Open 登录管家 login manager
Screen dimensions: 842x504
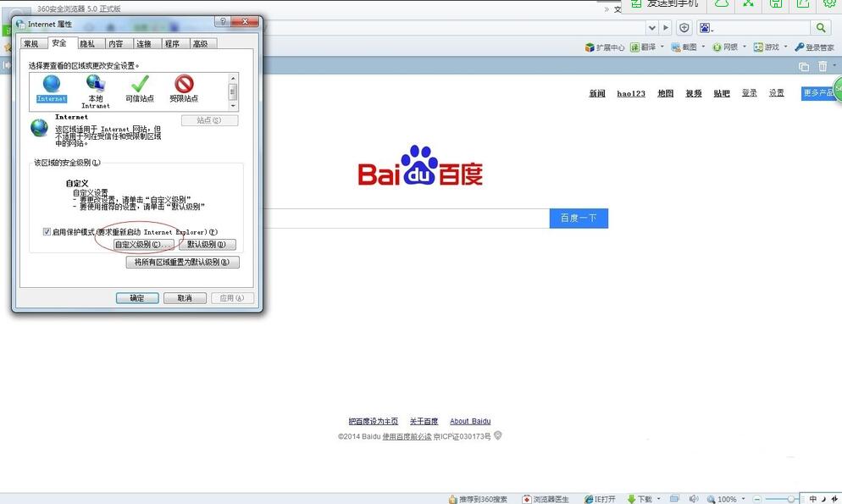[814, 47]
